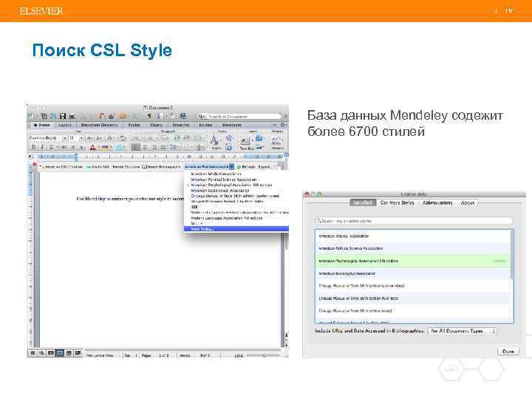Click Refresh in Mendeley toolbar
The height and width of the screenshot is (399, 532).
click(246, 167)
